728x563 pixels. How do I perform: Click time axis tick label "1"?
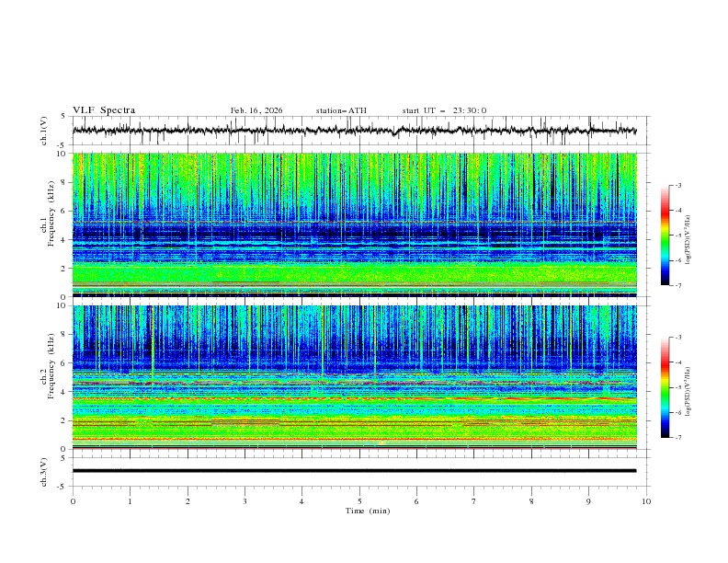pos(130,501)
